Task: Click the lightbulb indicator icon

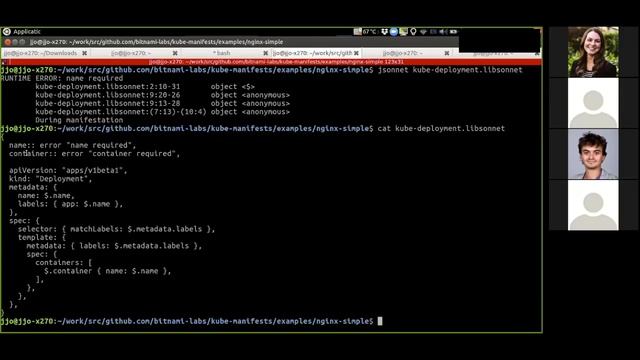Action: click(x=413, y=31)
